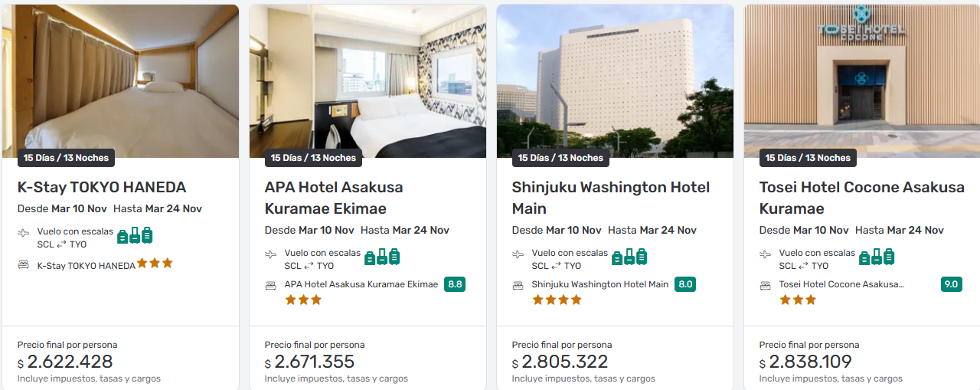
Task: Click the 9.0 rating badge
Action: click(951, 284)
